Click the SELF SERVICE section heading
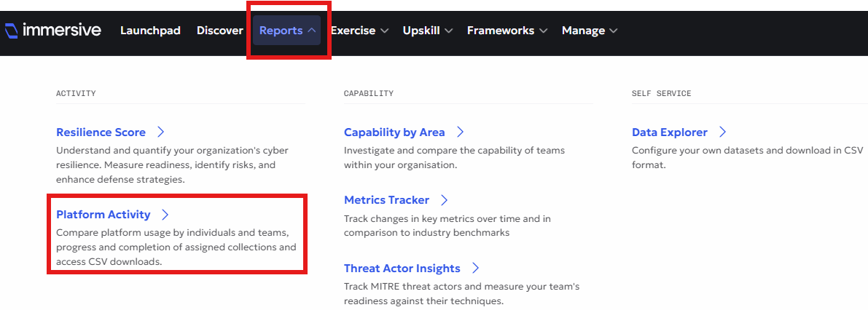The height and width of the screenshot is (310, 868). 662,93
